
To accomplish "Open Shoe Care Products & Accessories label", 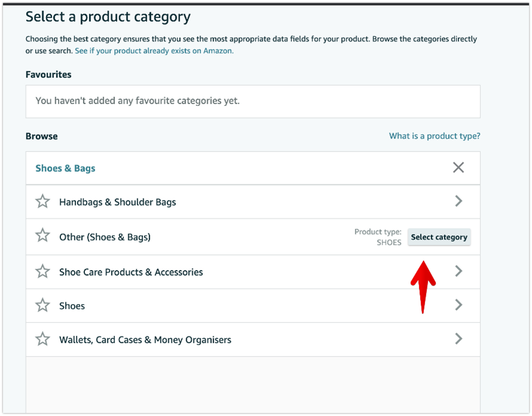I will [x=131, y=272].
